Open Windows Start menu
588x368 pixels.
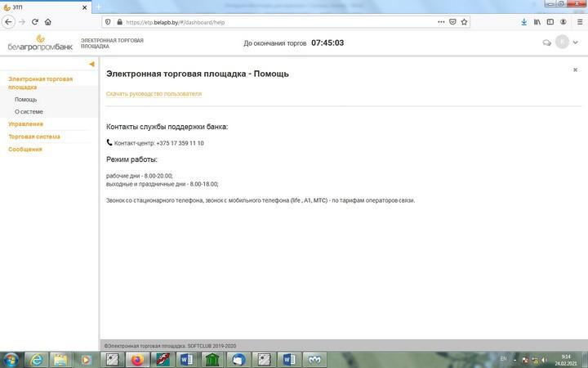(x=11, y=359)
